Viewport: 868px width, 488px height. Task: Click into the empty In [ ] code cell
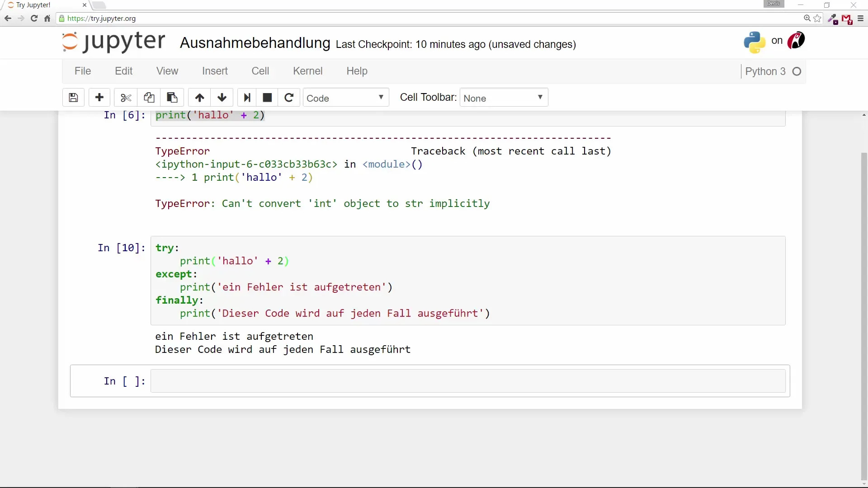pos(468,381)
